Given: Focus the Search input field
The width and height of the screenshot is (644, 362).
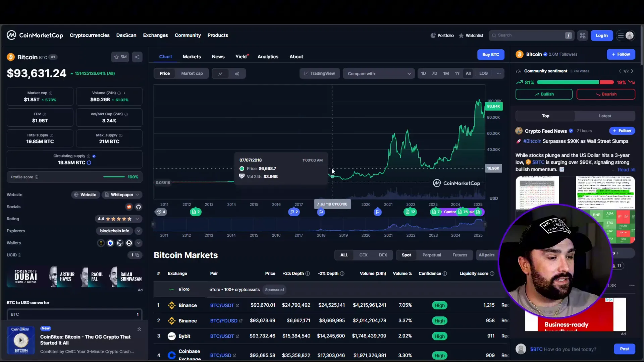Looking at the screenshot, I should click(x=531, y=36).
